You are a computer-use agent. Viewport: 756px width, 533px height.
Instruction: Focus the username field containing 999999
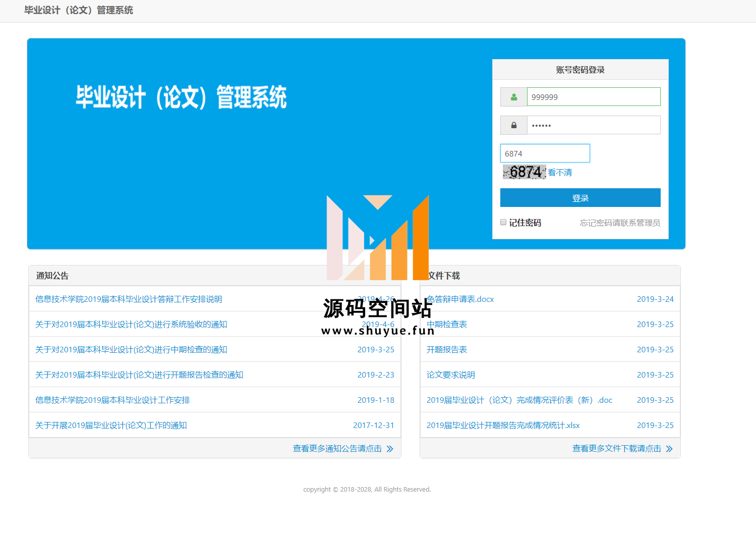(593, 97)
